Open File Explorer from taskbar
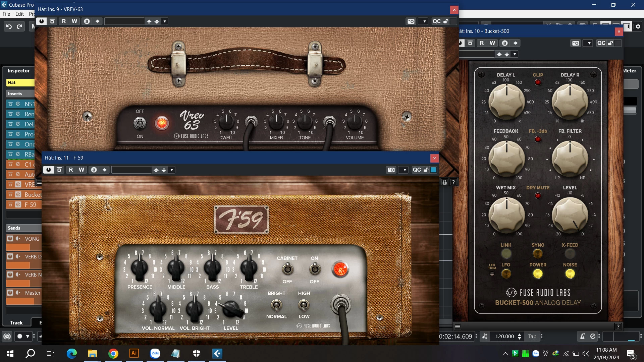This screenshot has width=644, height=362. click(x=92, y=354)
